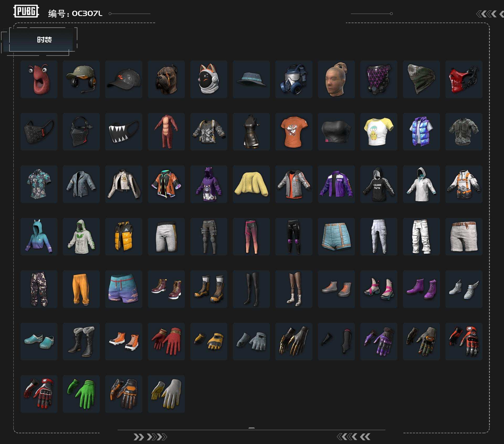The height and width of the screenshot is (444, 504).
Task: Pick the white cargo pants with straps
Action: [x=421, y=237]
